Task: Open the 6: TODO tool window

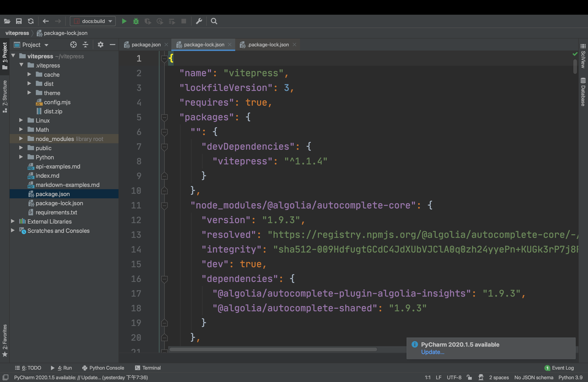Action: 28,368
